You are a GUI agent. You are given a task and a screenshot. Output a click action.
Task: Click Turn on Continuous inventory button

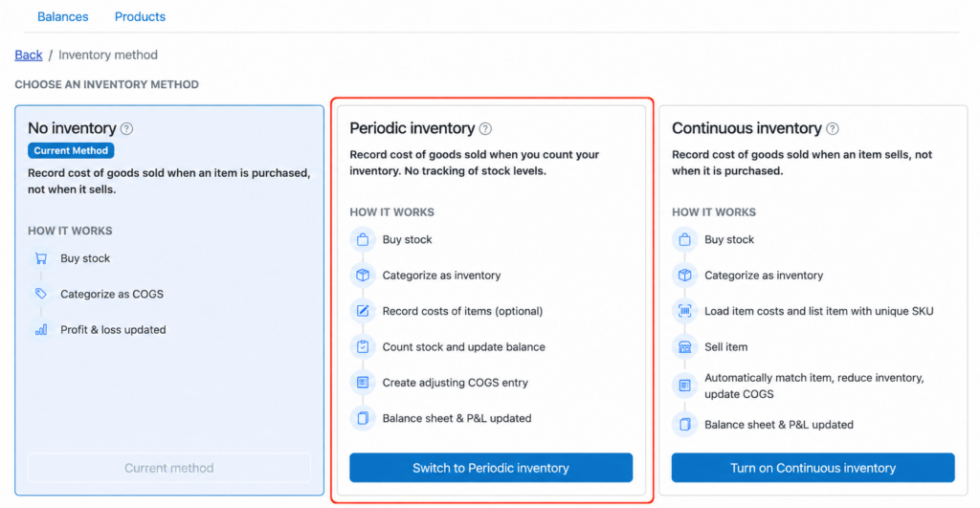pos(813,468)
